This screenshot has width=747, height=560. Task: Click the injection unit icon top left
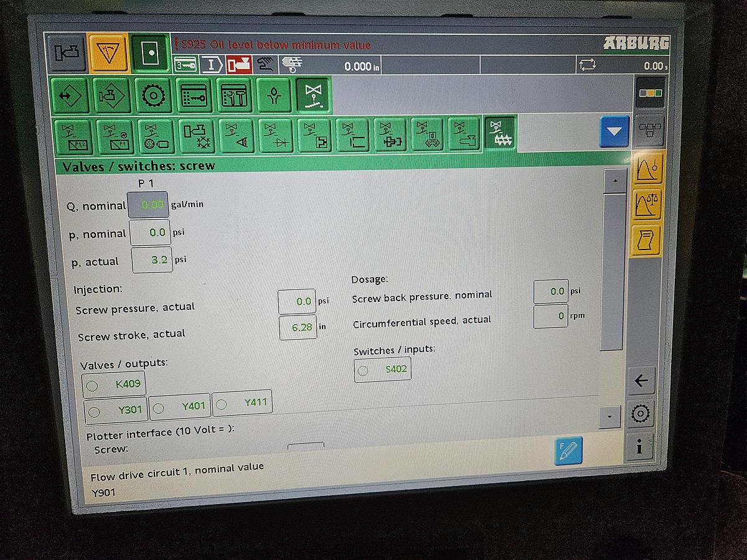click(x=66, y=53)
